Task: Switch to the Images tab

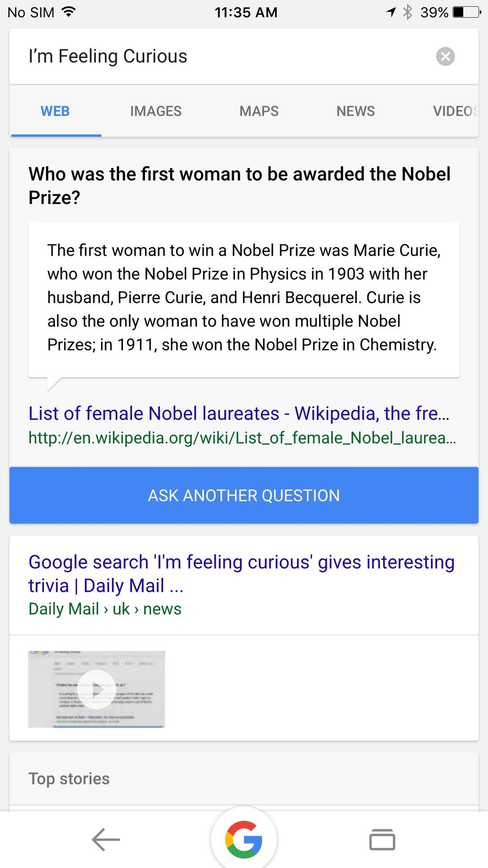Action: tap(155, 111)
